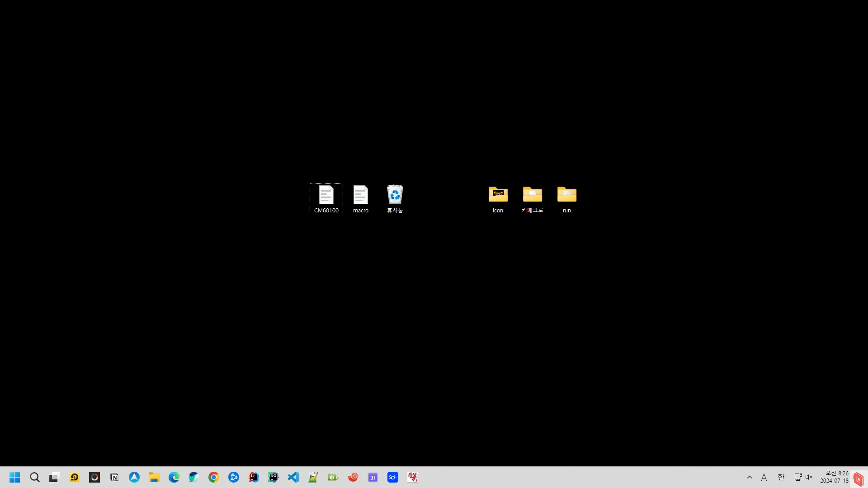Open DataGrip from the taskbar
The image size is (868, 488).
coord(274,477)
